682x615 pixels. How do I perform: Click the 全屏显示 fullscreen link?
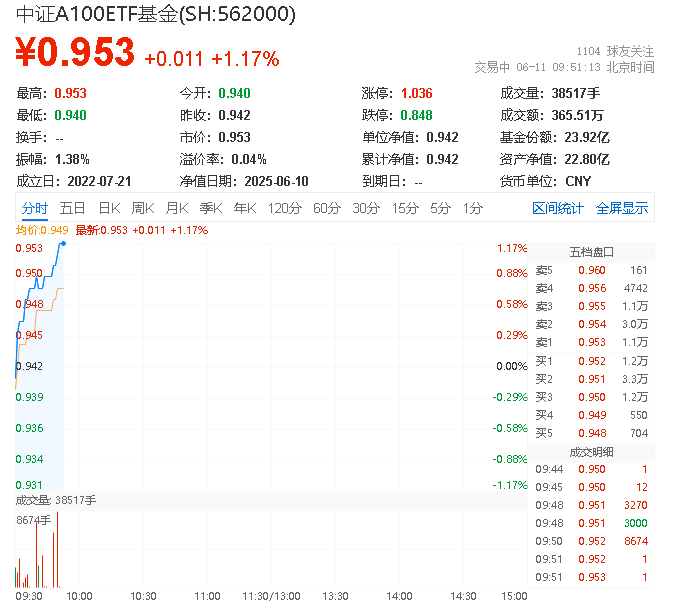tap(622, 208)
